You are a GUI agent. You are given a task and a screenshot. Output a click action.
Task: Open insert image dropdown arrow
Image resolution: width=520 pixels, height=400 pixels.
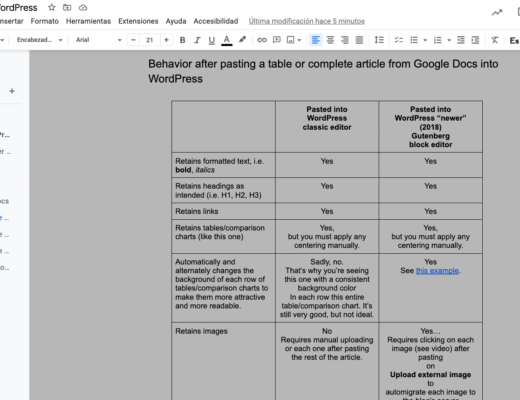coord(299,40)
